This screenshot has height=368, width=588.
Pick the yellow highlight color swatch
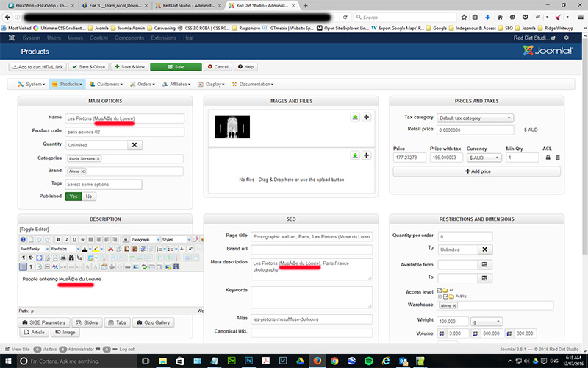tap(96, 249)
